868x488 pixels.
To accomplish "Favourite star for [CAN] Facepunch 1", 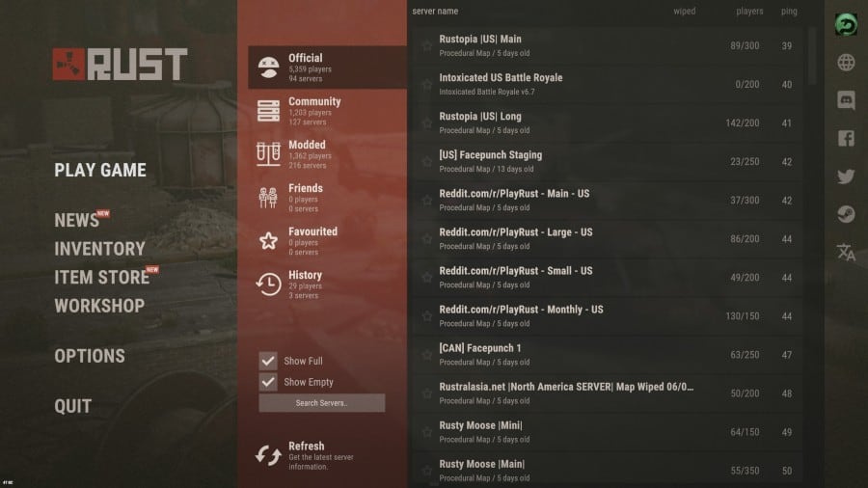I will (427, 355).
